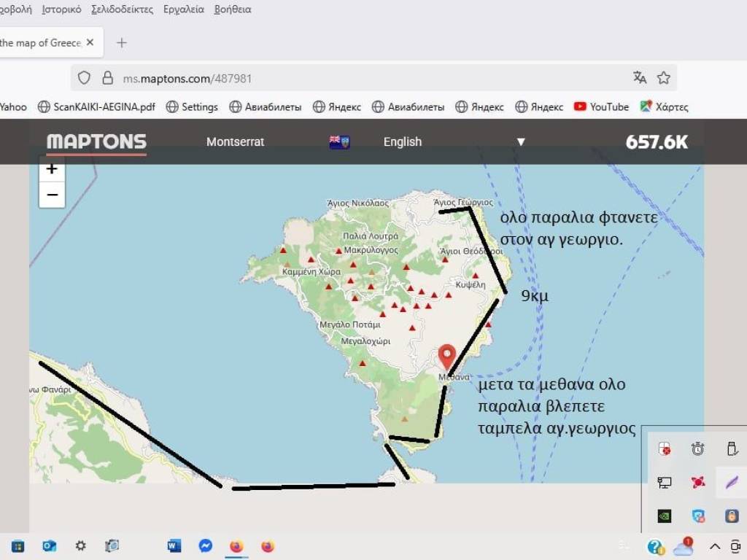
Task: Open the Ιστορικό menu
Action: click(61, 9)
